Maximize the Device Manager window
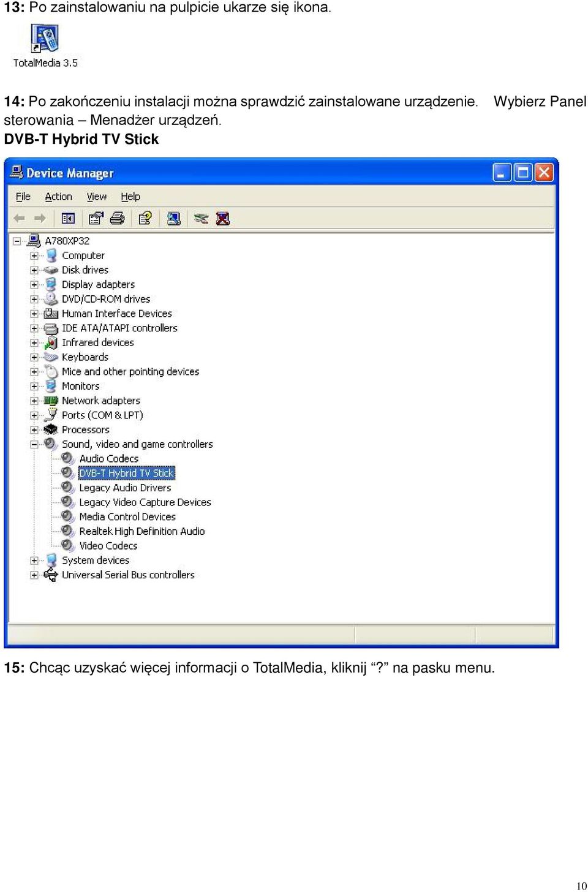 (x=523, y=173)
